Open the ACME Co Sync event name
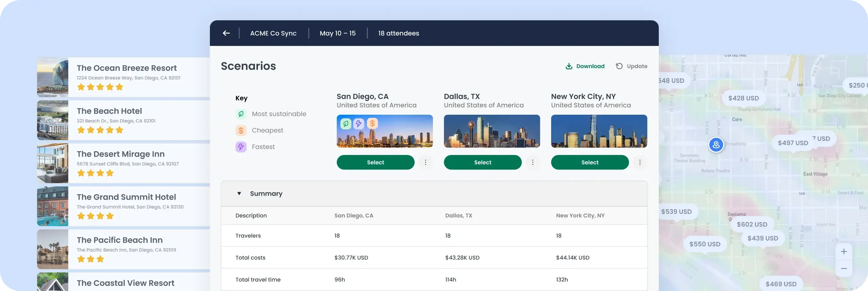This screenshot has width=868, height=291. (x=273, y=33)
